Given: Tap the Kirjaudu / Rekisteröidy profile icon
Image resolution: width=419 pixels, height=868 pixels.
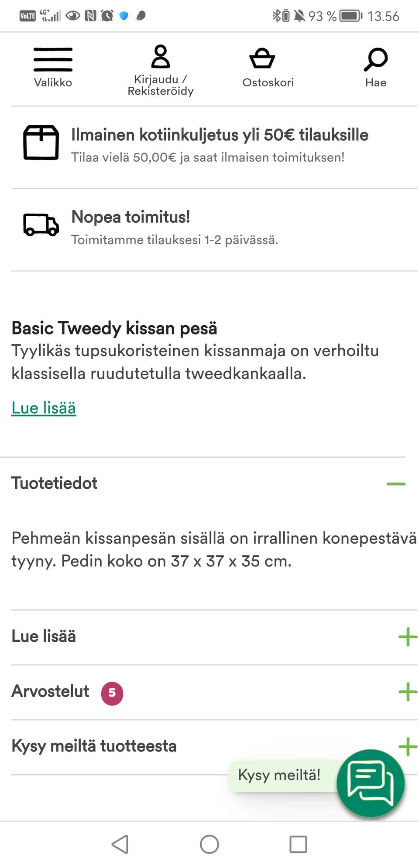Looking at the screenshot, I should click(x=160, y=58).
